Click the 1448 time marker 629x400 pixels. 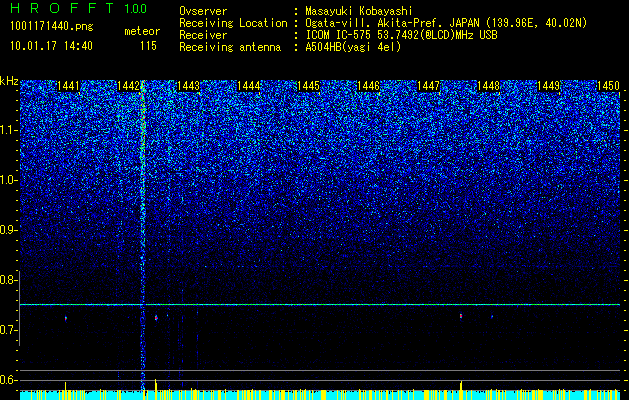tap(489, 86)
